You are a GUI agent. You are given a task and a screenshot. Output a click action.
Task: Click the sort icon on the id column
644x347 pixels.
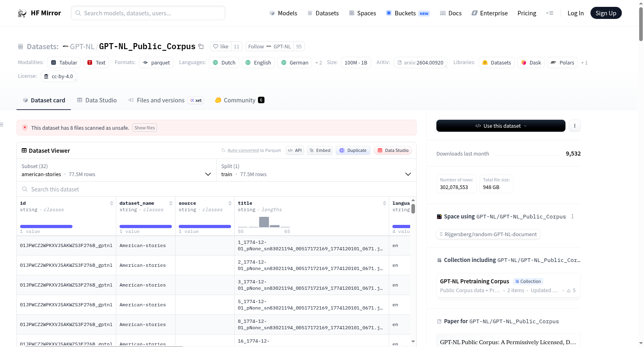point(111,203)
